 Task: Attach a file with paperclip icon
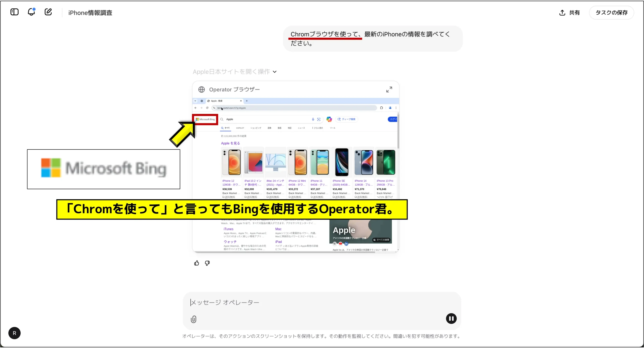193,319
